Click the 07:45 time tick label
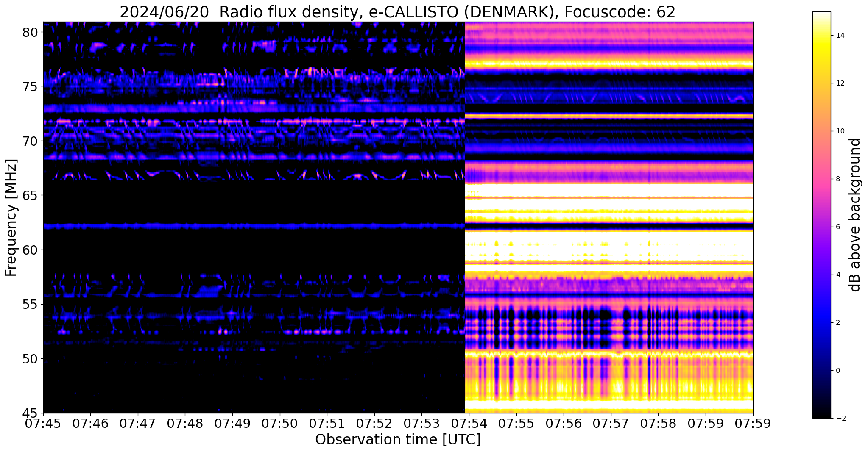This screenshot has width=868, height=452. (43, 424)
